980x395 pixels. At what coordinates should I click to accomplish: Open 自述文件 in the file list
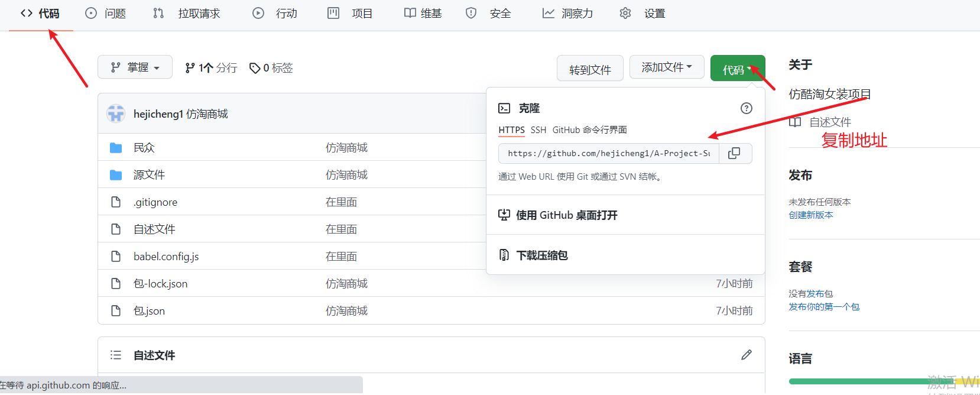[x=154, y=229]
